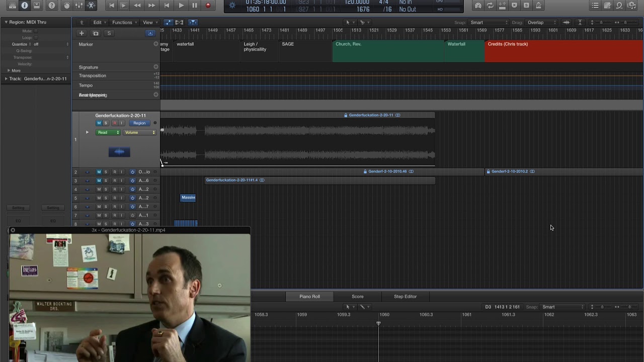644x362 pixels.
Task: Open the View menu in tracks area
Action: (x=150, y=23)
